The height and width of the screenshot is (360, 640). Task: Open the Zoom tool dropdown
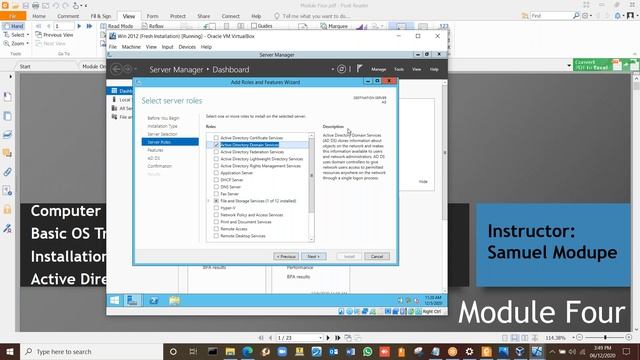(27, 43)
